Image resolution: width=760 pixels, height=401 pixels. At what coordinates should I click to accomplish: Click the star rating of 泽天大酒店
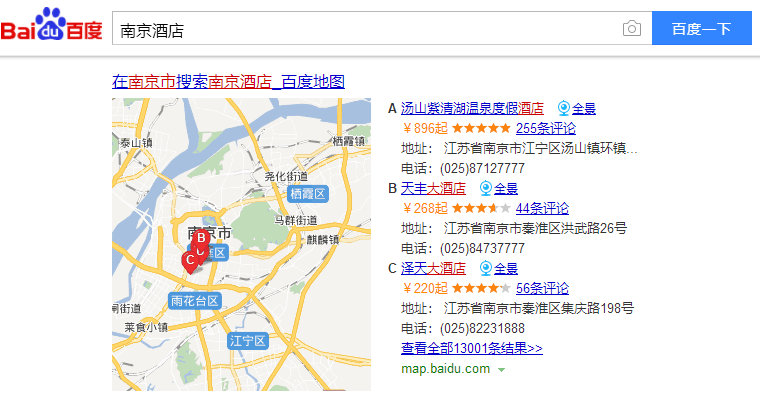coord(481,288)
